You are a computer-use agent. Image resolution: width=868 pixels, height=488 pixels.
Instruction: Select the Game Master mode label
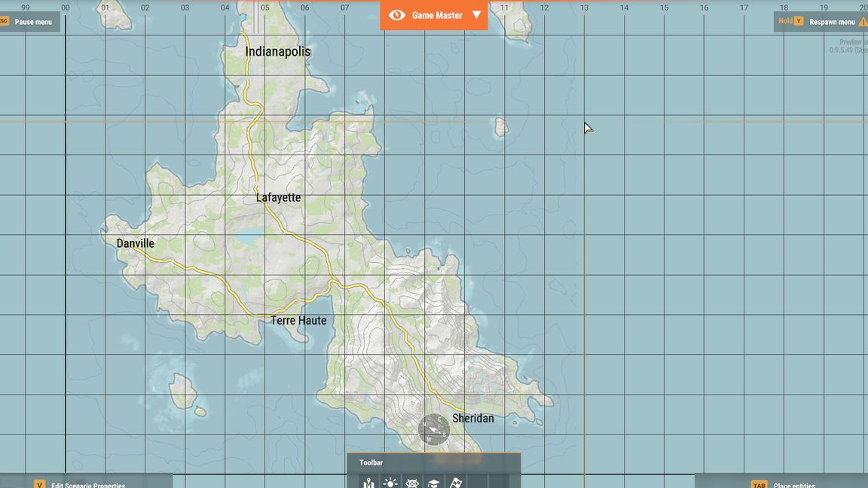pos(437,15)
